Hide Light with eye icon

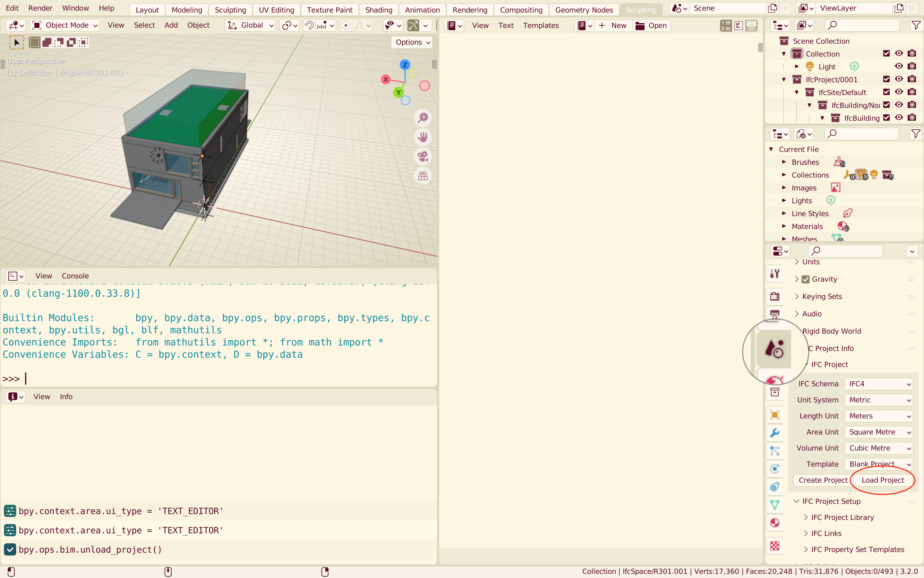click(899, 66)
